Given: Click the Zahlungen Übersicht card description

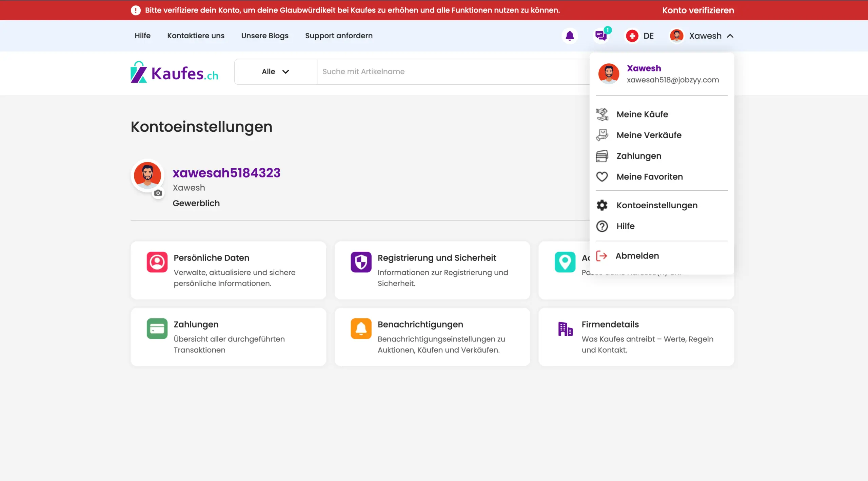Looking at the screenshot, I should tap(229, 344).
